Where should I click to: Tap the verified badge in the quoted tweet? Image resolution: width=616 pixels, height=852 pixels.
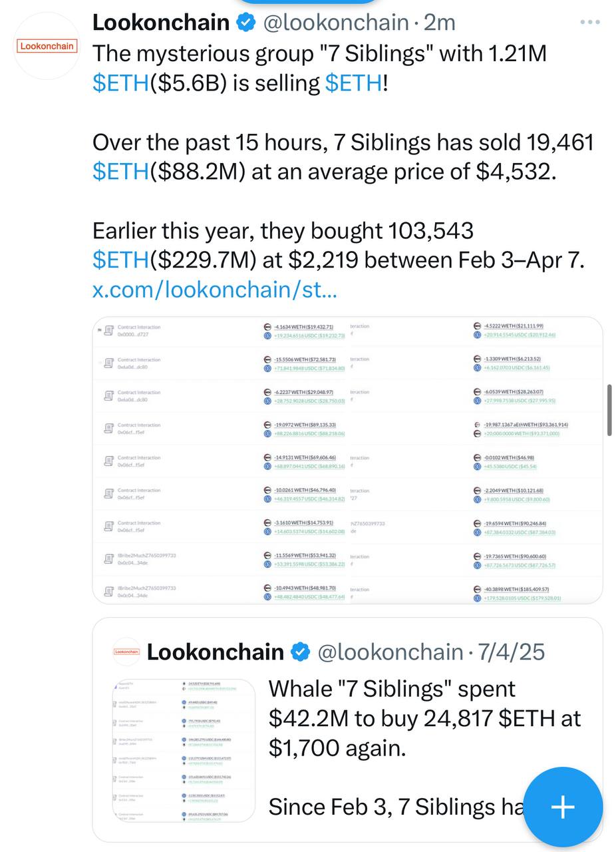coord(301,652)
